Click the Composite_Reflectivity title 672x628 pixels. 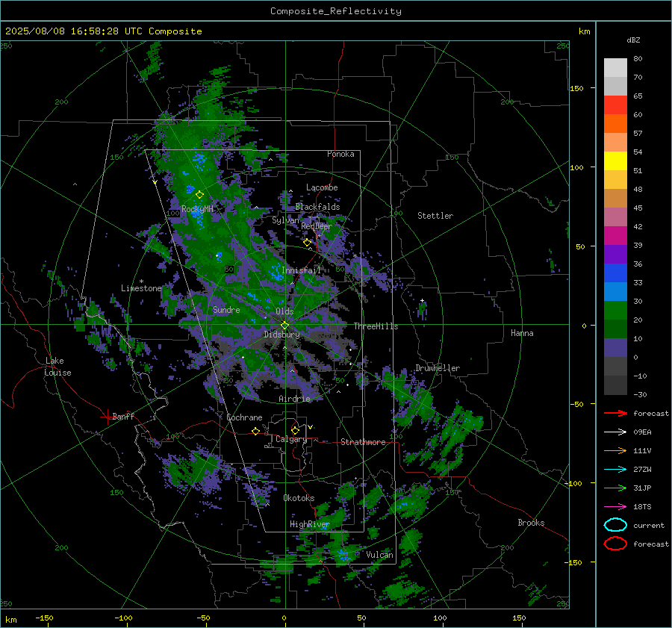pos(336,11)
